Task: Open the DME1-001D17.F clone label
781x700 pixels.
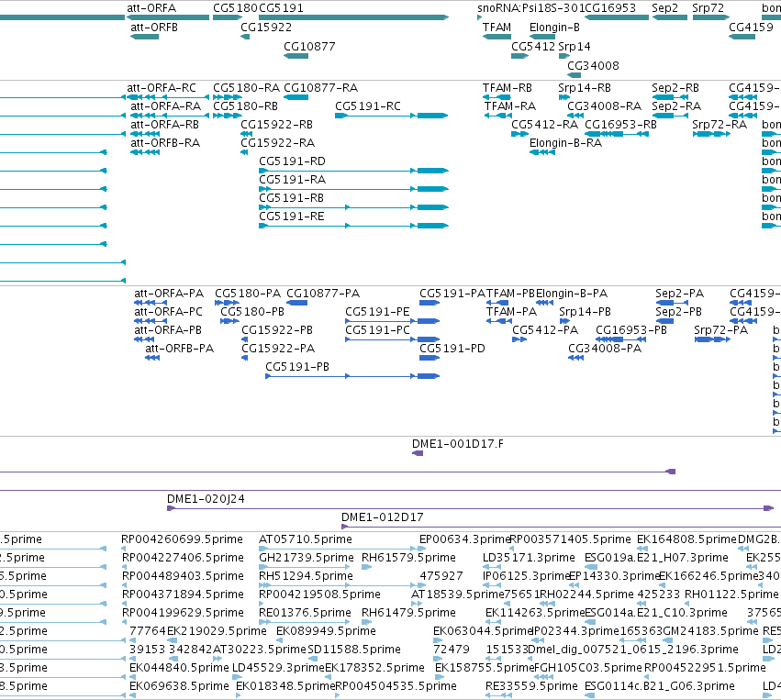Action: click(458, 444)
